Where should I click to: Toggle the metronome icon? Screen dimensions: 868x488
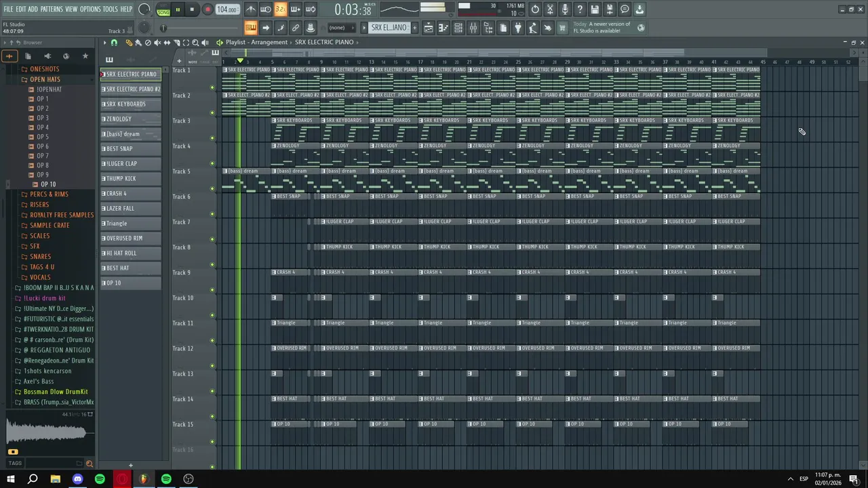251,9
